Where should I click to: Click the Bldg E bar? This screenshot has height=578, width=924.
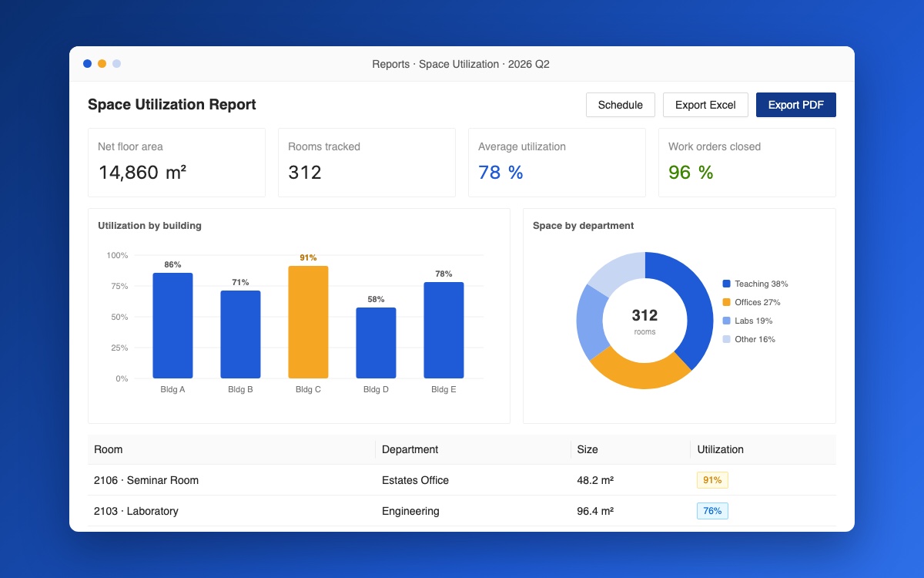[444, 331]
